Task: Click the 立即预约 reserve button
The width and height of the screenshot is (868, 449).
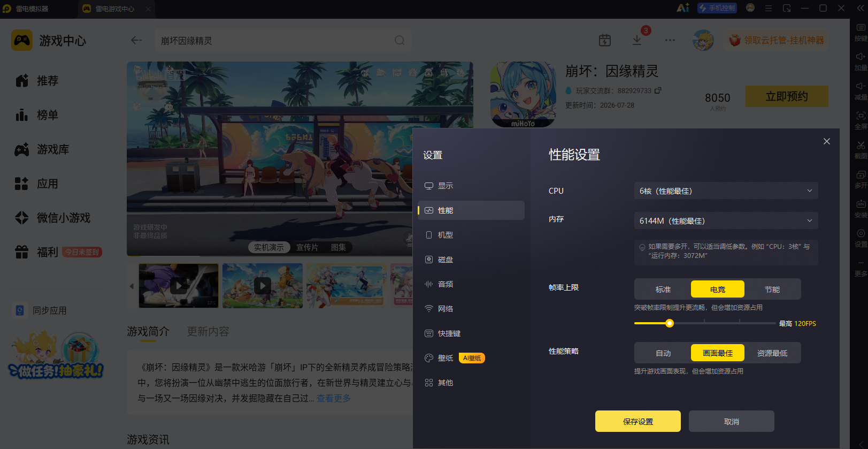Action: [x=787, y=96]
